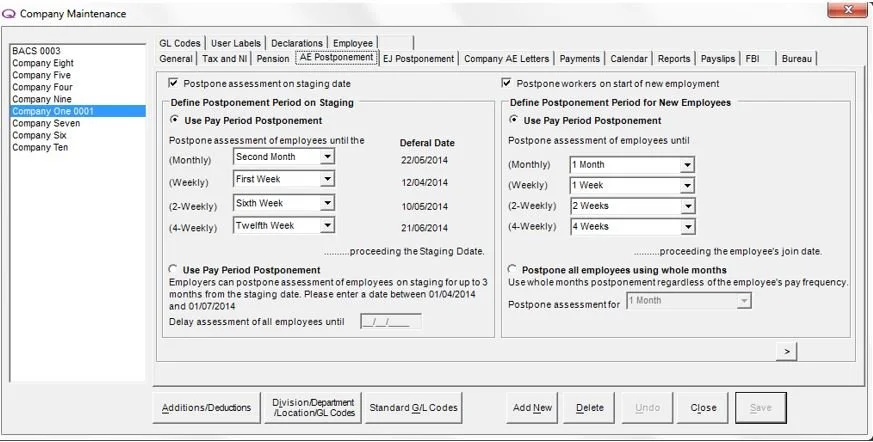
Task: Click the 10/05/2014 deferral date
Action: (424, 207)
